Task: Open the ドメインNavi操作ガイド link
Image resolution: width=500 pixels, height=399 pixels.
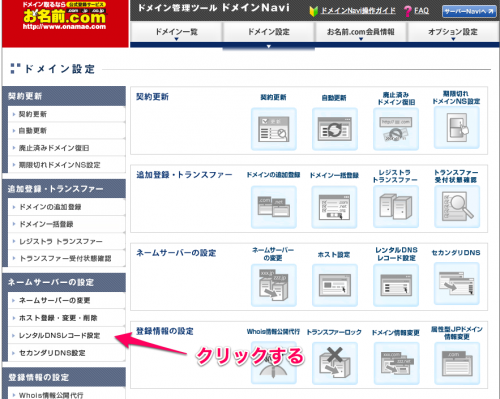Action: (358, 11)
